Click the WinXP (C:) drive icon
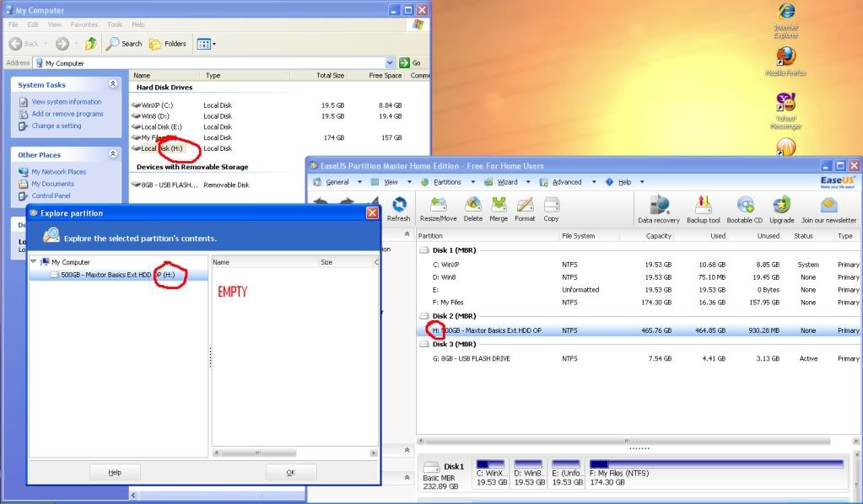The image size is (863, 504). click(x=136, y=105)
